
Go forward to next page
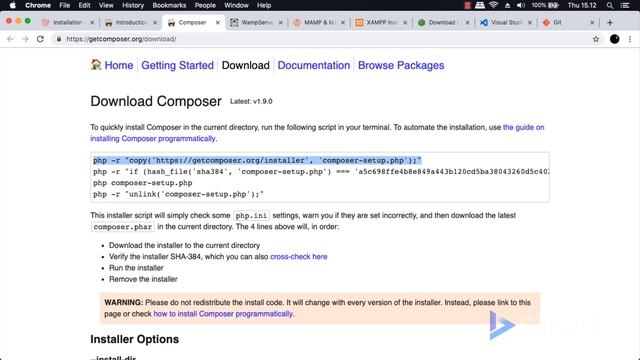25,39
